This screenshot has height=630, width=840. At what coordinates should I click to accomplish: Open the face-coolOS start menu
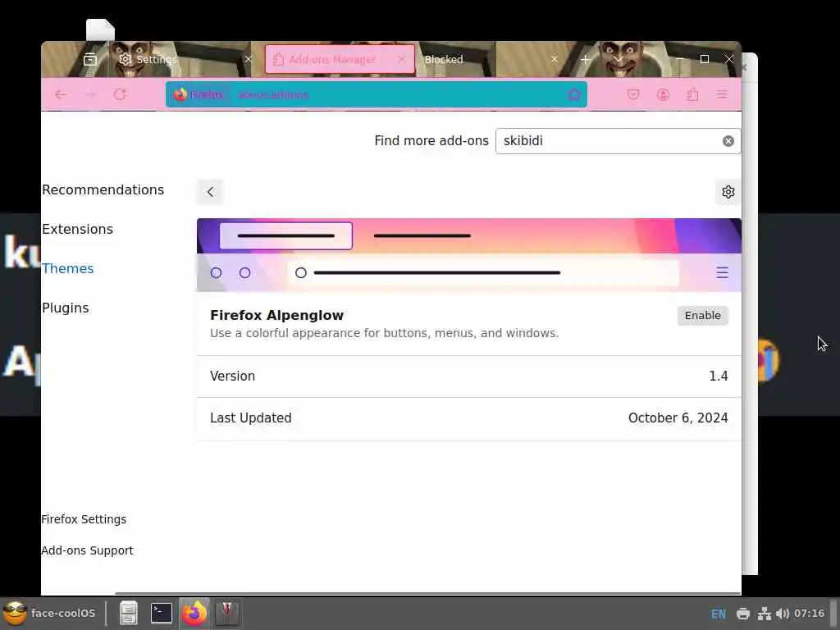click(x=49, y=613)
